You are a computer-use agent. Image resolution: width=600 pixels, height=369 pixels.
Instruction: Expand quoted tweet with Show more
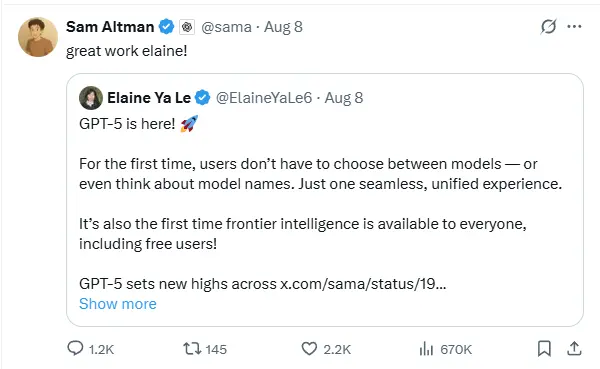(118, 304)
